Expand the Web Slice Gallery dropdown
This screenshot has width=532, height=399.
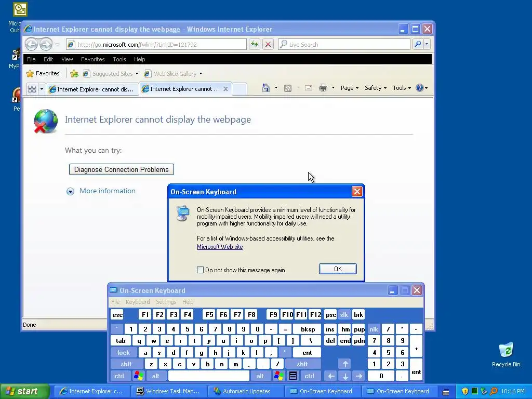201,74
